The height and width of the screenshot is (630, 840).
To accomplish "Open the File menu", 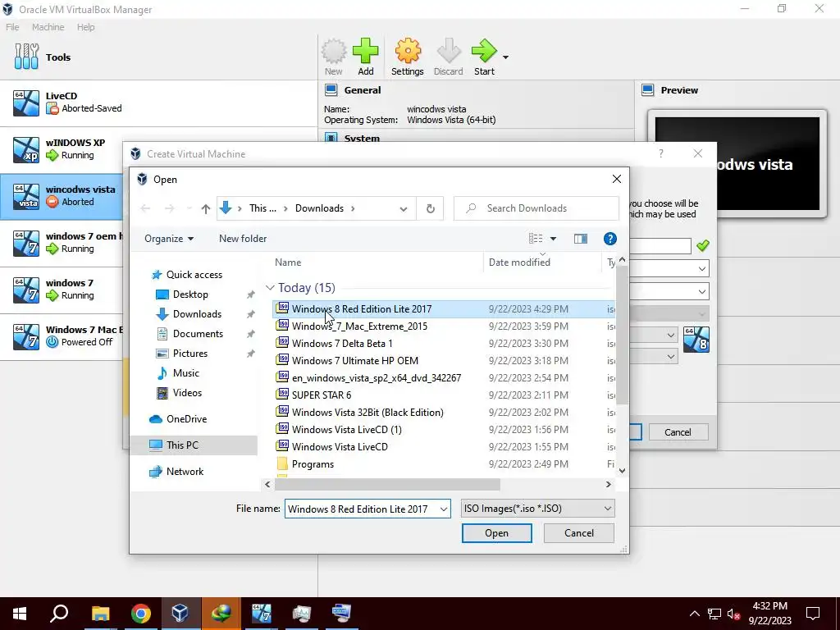I will [12, 27].
